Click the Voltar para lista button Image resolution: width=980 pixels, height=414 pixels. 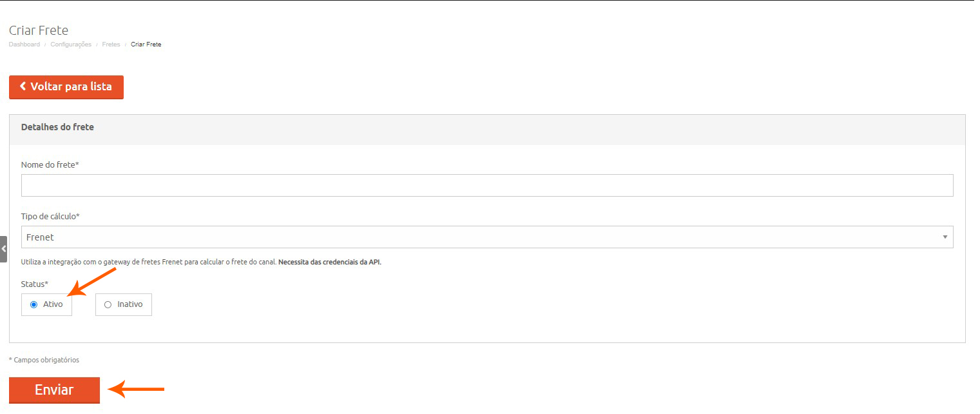click(x=66, y=87)
